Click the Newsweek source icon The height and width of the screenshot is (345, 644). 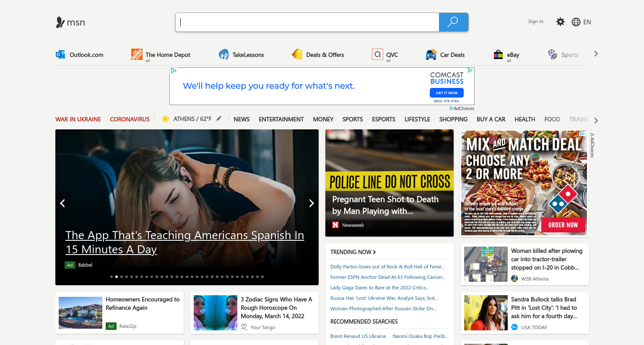[x=335, y=225]
